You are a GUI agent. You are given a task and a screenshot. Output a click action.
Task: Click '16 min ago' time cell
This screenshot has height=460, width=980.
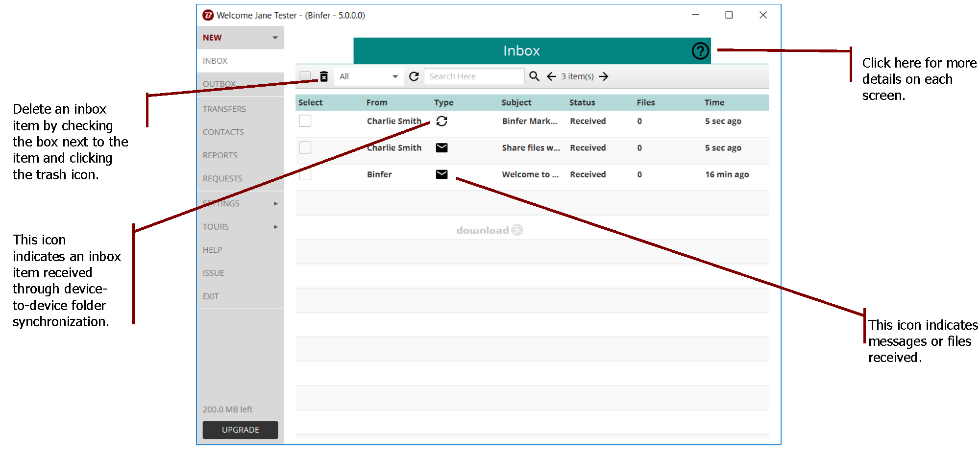(x=727, y=174)
